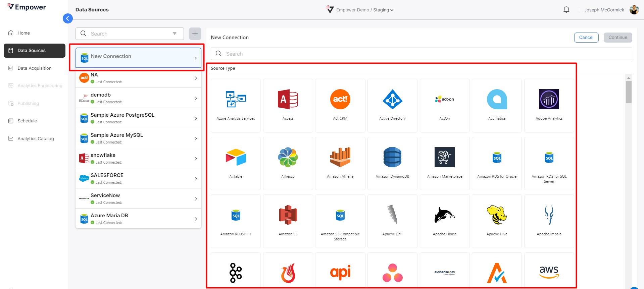Open the notifications bell

coord(566,10)
